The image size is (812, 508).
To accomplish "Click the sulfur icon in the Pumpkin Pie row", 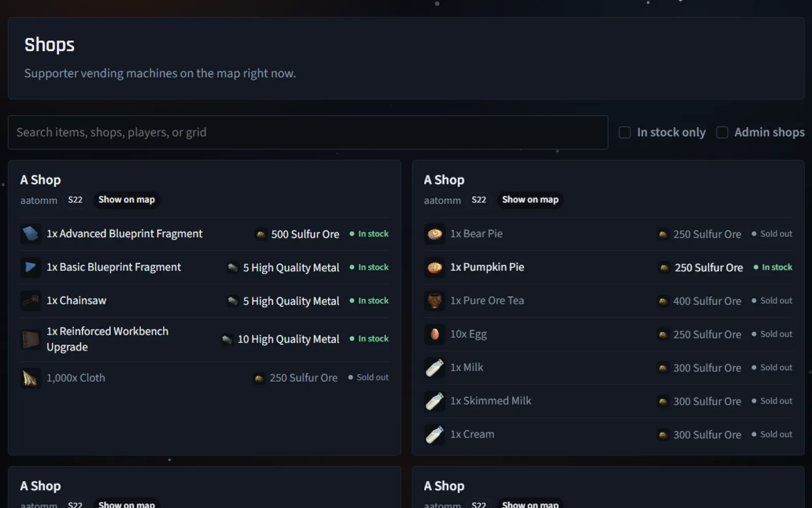I will [x=664, y=268].
